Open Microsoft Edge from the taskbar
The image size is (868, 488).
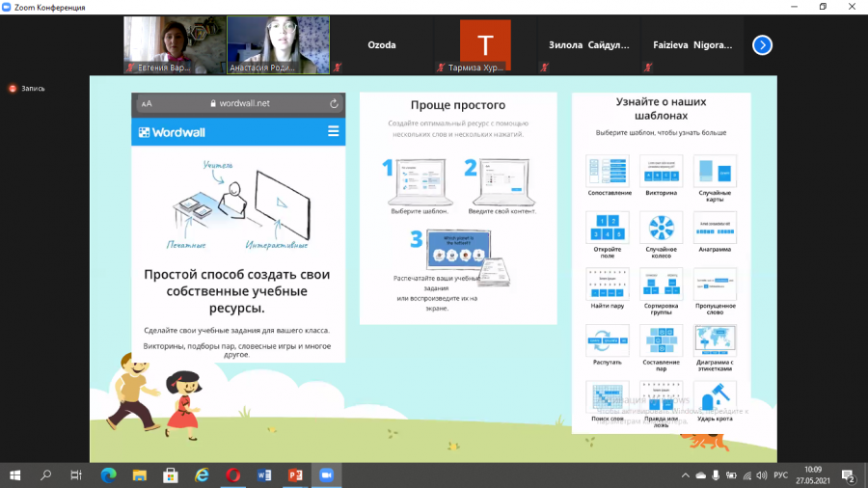click(108, 475)
